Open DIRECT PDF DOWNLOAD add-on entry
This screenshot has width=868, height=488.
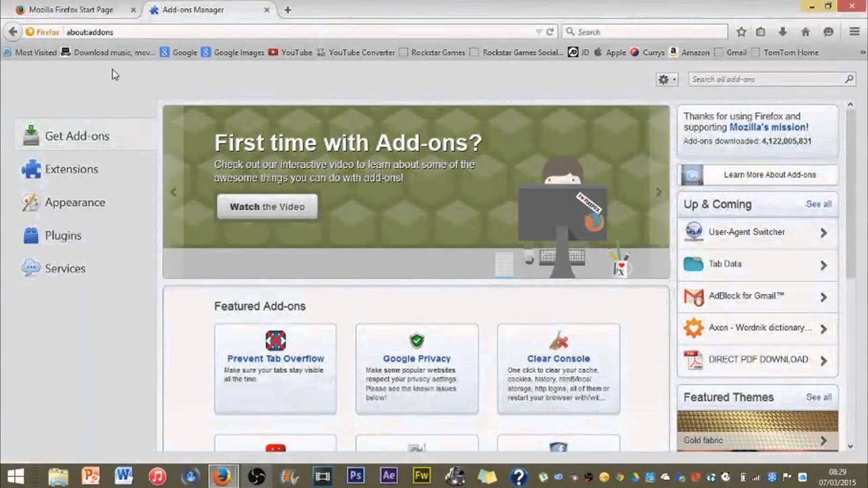coord(757,360)
